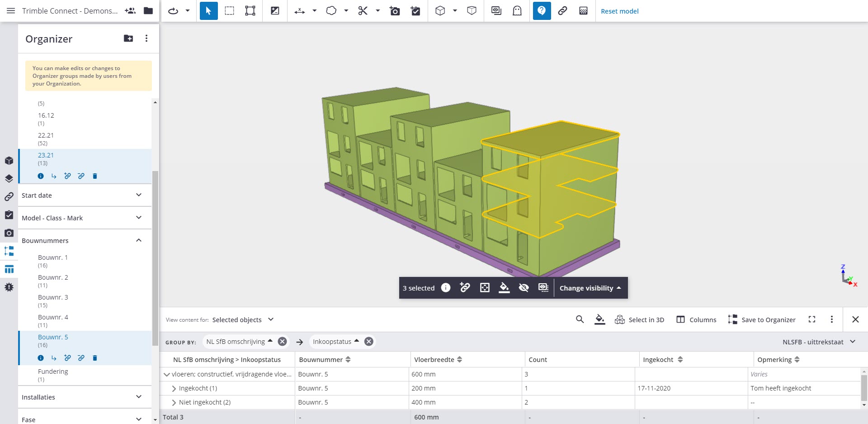Image resolution: width=868 pixels, height=424 pixels.
Task: Open the project folder icon
Action: point(148,11)
